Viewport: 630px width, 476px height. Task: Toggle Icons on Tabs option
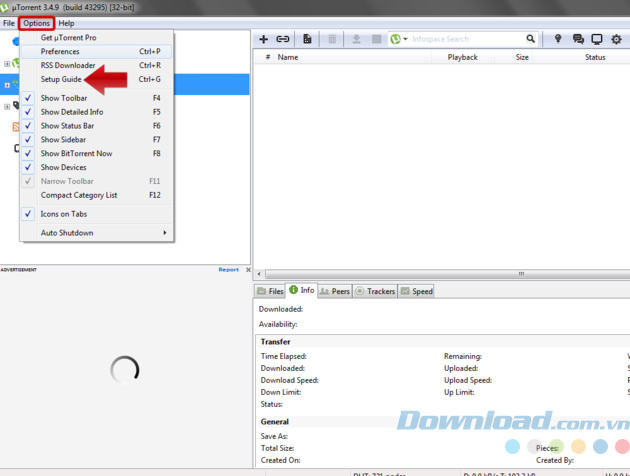[x=96, y=214]
